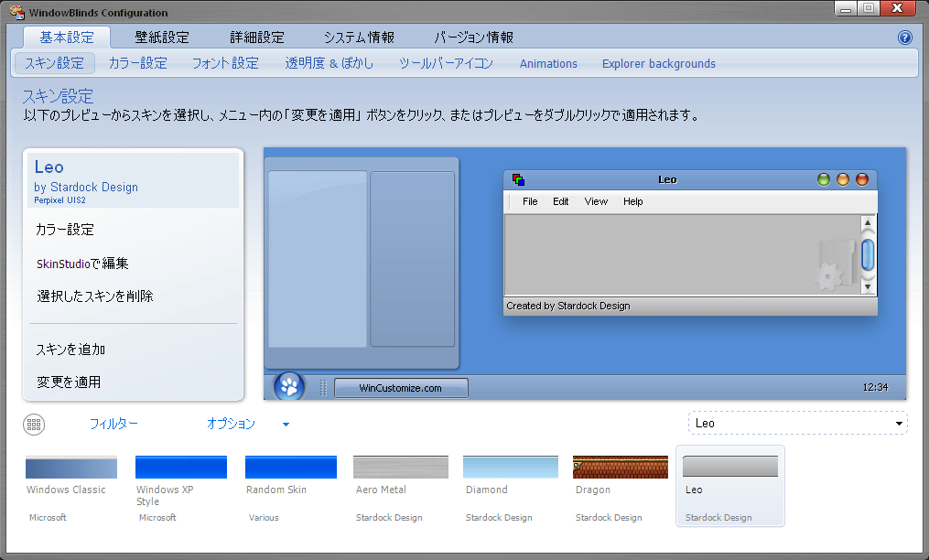
Task: Click the Leo preview window app icon
Action: tap(518, 179)
